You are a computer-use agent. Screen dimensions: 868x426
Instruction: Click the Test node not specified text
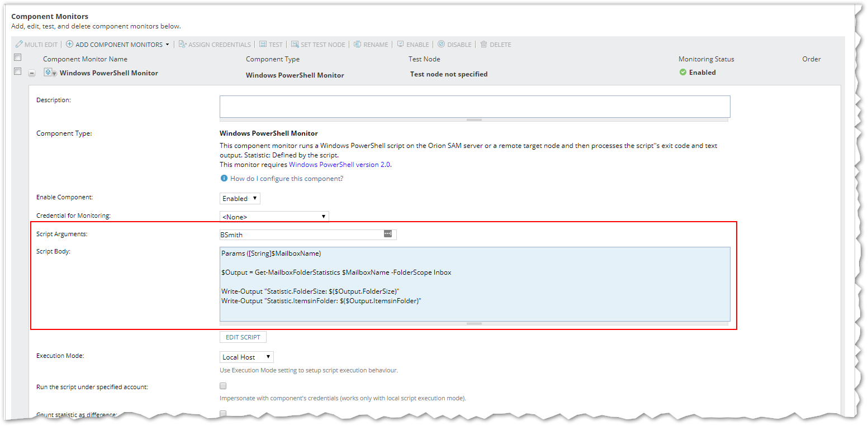coord(449,74)
